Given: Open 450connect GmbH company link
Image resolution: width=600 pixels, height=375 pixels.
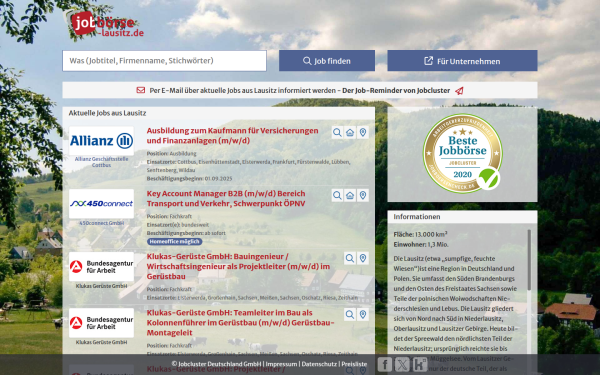Looking at the screenshot, I should [x=101, y=223].
